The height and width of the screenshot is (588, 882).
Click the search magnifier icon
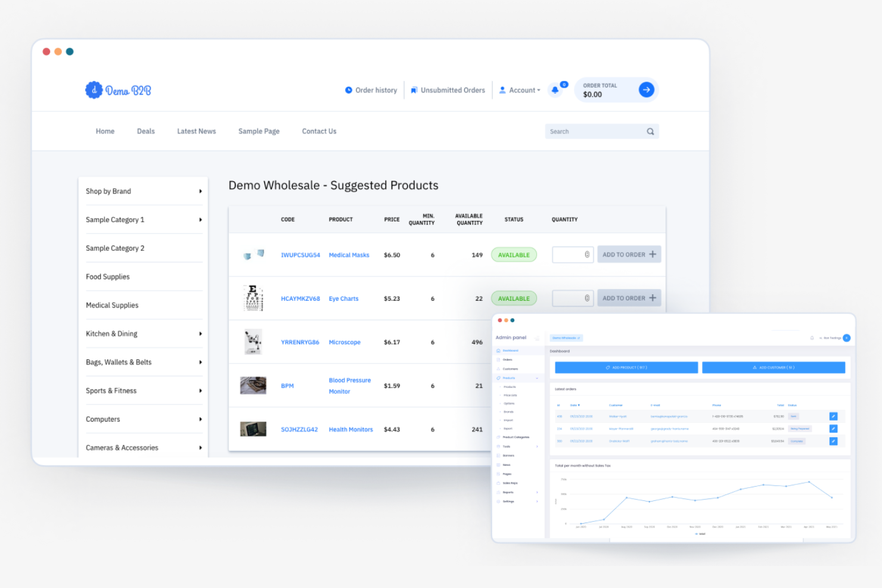650,131
